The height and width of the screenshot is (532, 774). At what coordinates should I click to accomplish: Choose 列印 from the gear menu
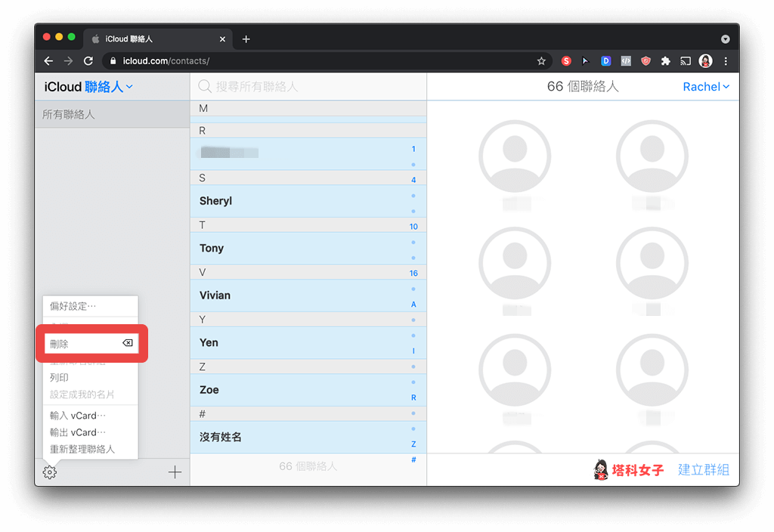pos(90,378)
